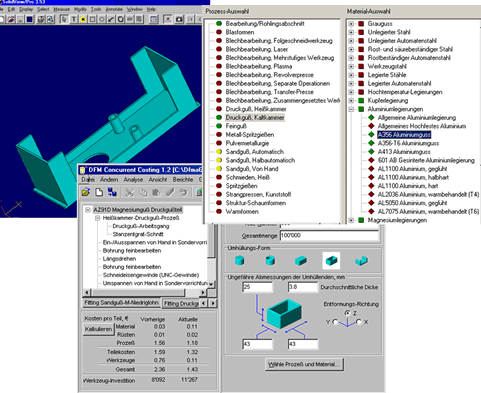481x393 pixels.
Task: Select Schmieden, Heiß process
Action: tap(247, 177)
